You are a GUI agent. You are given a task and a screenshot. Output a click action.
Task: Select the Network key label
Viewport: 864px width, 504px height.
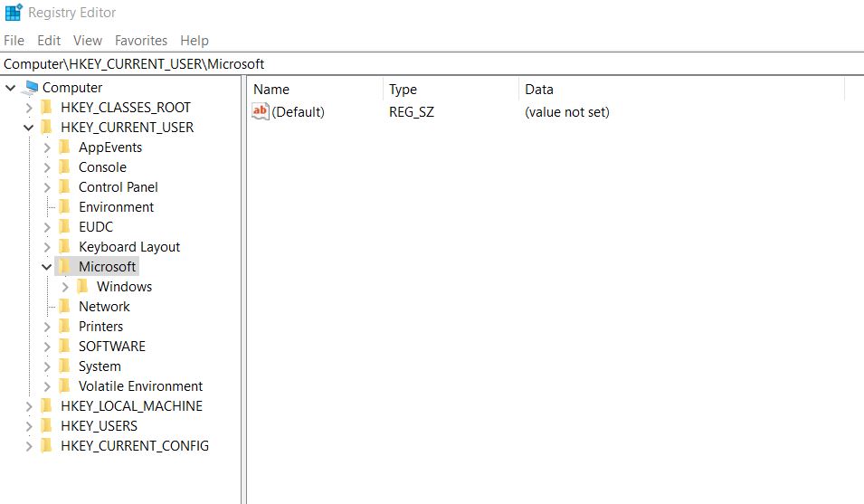(104, 307)
